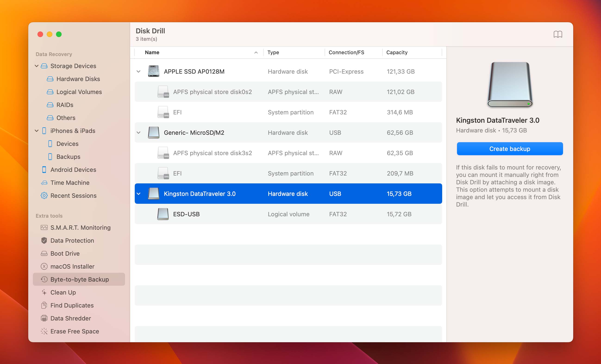Select APFS physical store disk3s2 row
Viewport: 601px width, 364px height.
pos(288,153)
